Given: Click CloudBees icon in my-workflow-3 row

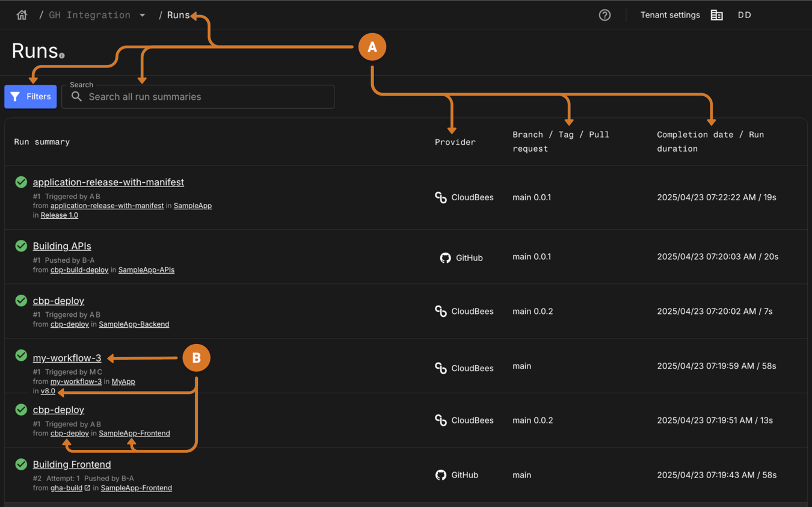Looking at the screenshot, I should coord(441,368).
